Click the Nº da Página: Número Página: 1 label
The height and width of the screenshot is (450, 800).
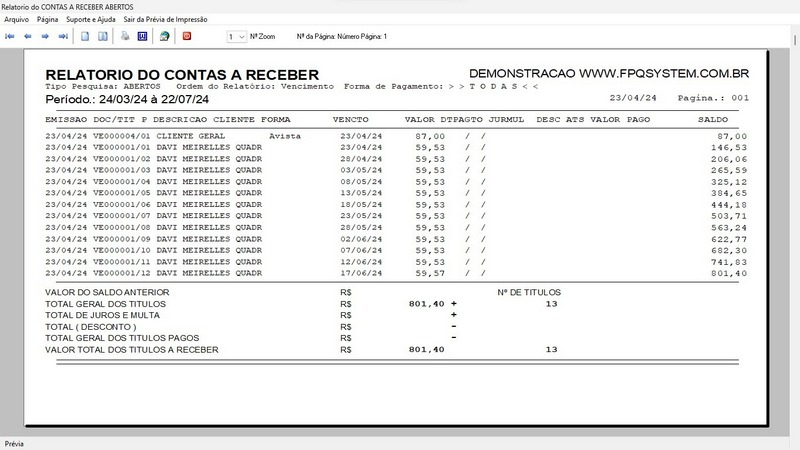tap(342, 37)
